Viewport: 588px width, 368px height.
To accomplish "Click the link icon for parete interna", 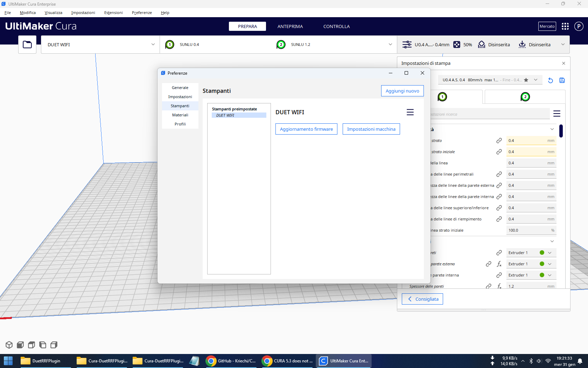I will (499, 275).
